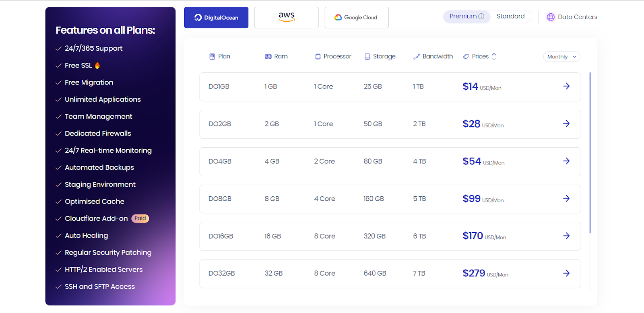The width and height of the screenshot is (644, 313).
Task: Open the DO8GB plan arrow
Action: [x=566, y=198]
